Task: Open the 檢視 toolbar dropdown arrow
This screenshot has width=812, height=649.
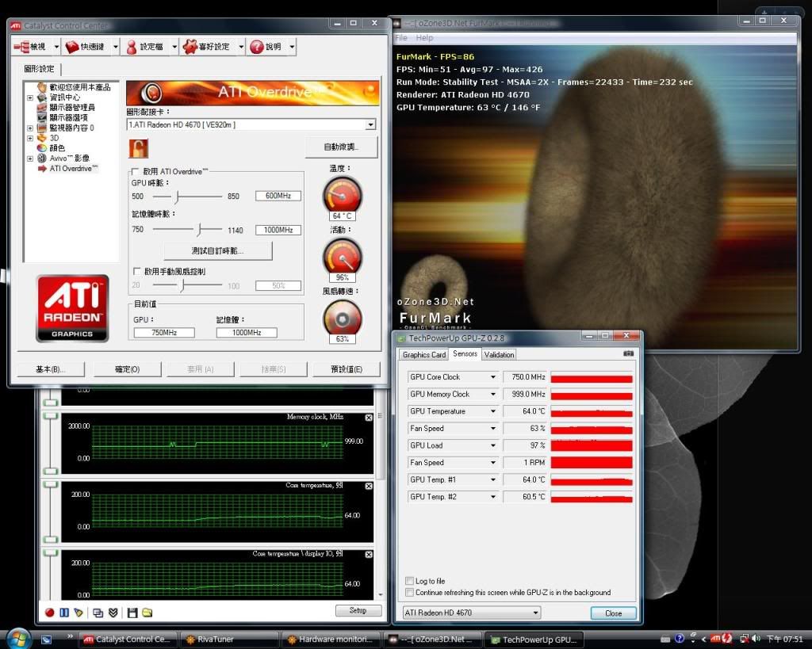Action: (56, 47)
